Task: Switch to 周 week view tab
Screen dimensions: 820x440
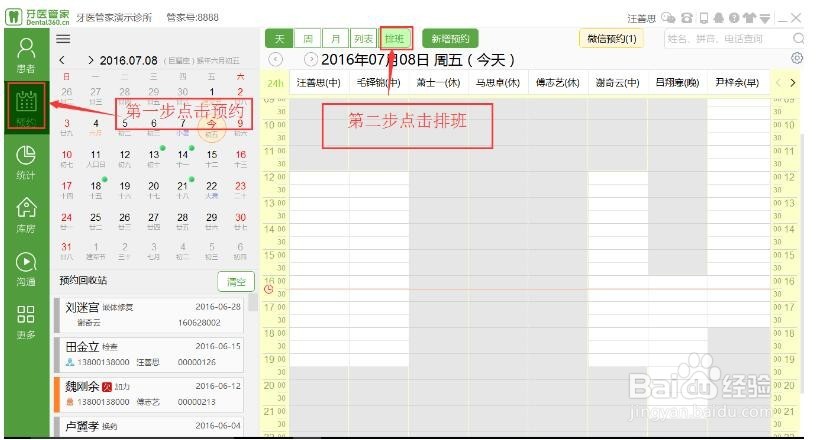Action: (x=308, y=39)
